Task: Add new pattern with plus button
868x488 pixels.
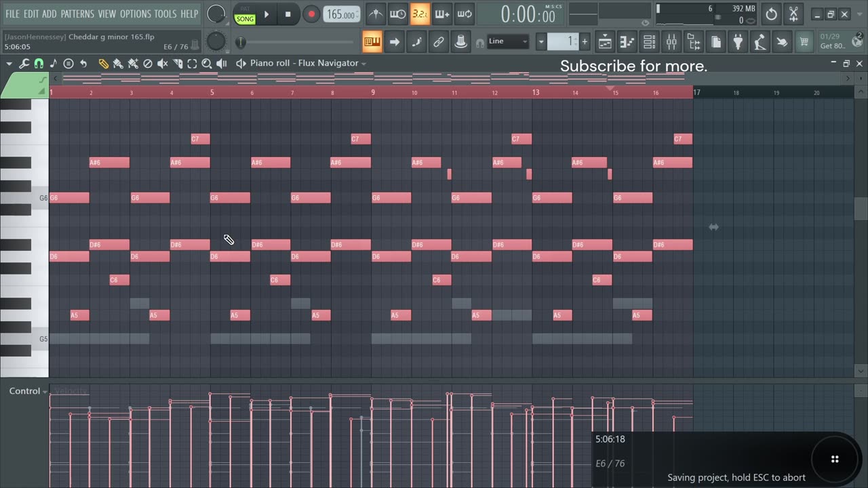Action: coord(585,42)
